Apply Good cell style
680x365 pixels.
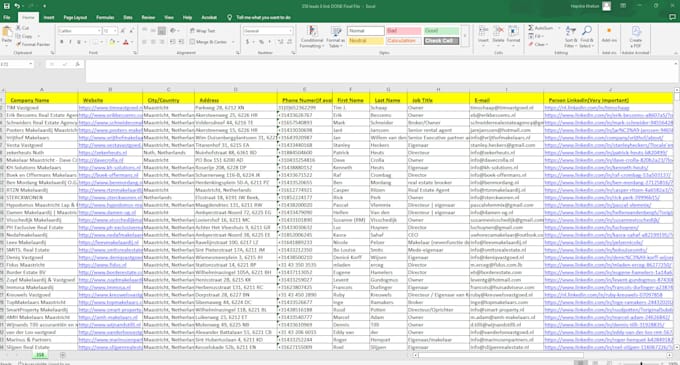point(441,31)
